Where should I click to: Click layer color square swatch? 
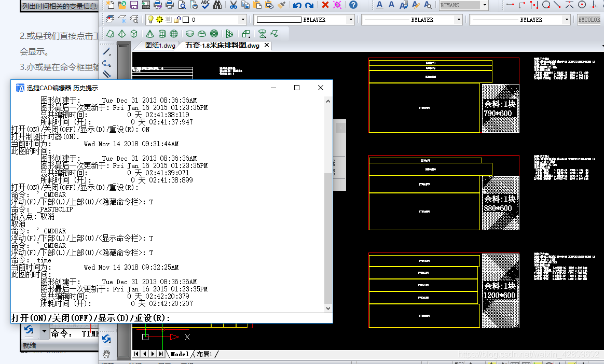pos(186,20)
